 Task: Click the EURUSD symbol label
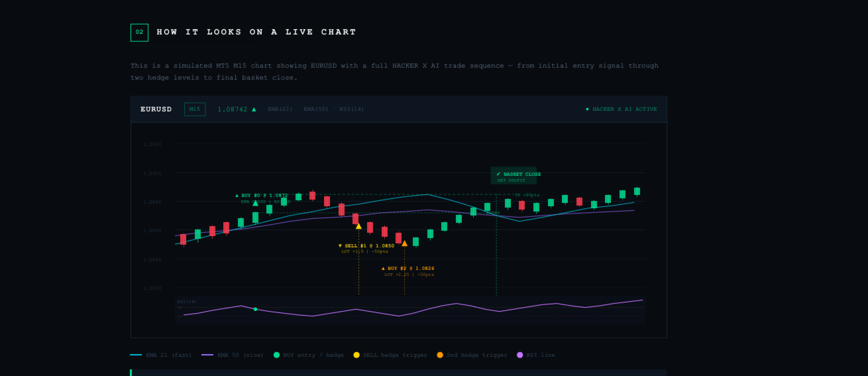coord(156,109)
